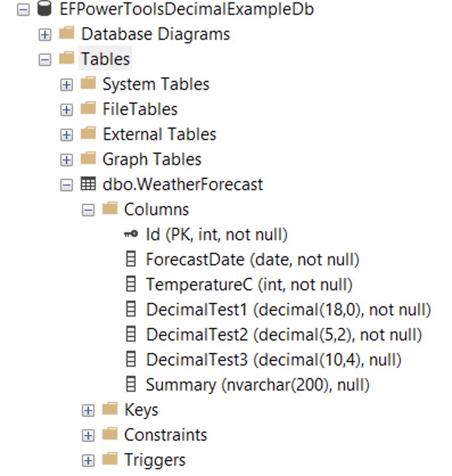Collapse the dbo.WeatherForecast table node
452x476 pixels.
tap(66, 184)
